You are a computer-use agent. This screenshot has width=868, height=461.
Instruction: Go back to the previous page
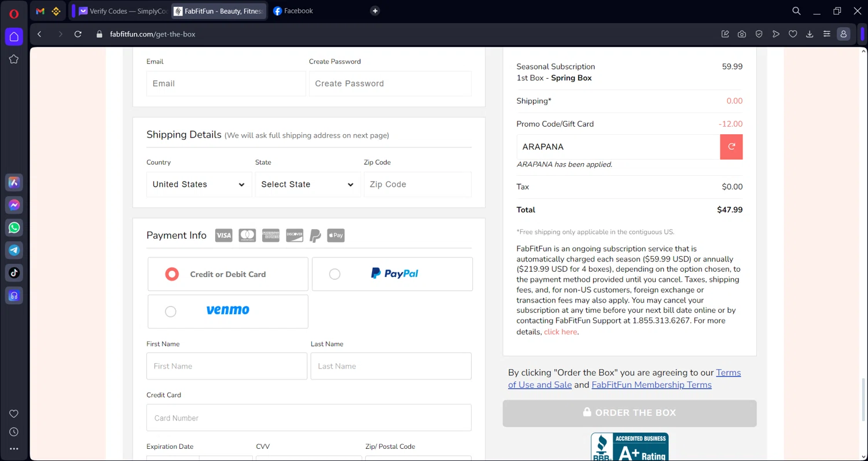pos(39,34)
